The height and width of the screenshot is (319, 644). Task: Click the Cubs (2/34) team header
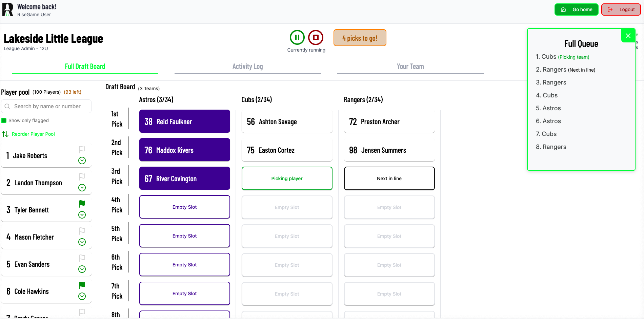tap(257, 100)
